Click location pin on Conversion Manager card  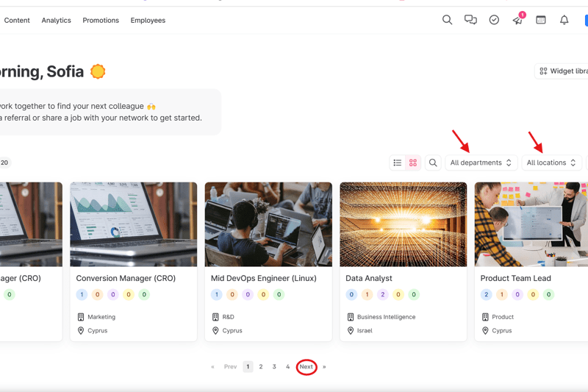coord(81,330)
